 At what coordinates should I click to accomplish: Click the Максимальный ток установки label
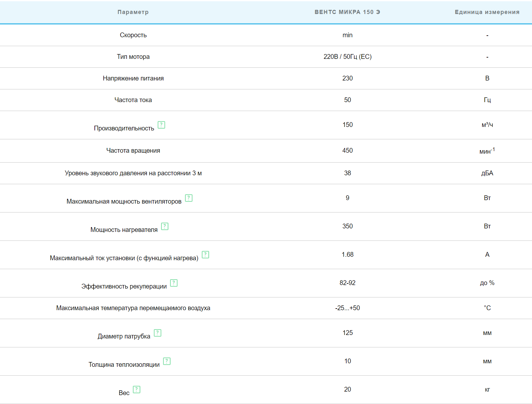click(124, 258)
